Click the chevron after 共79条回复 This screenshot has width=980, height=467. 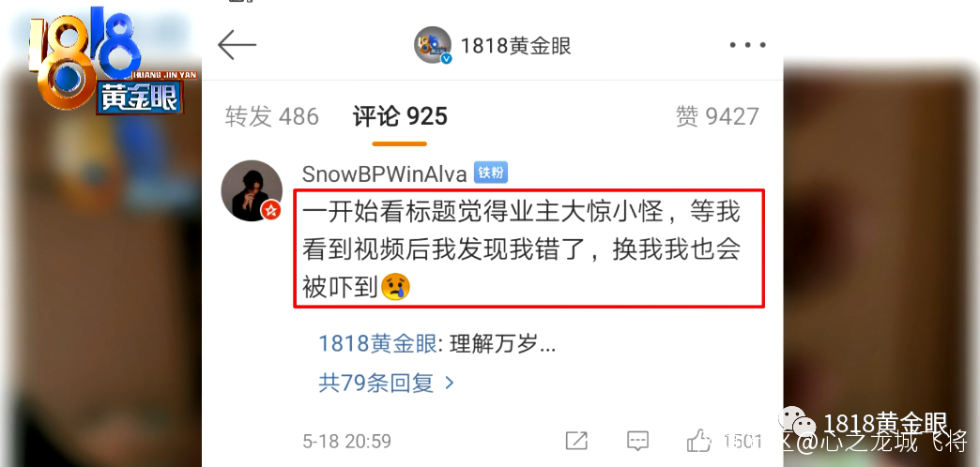(449, 383)
